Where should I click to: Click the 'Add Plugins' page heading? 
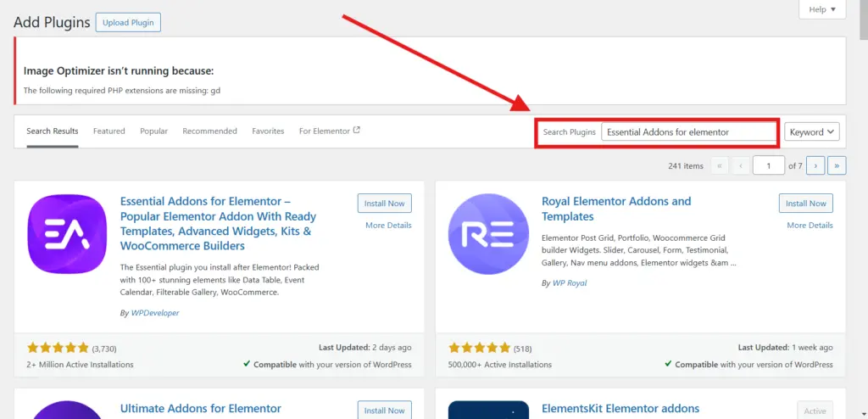[x=52, y=22]
